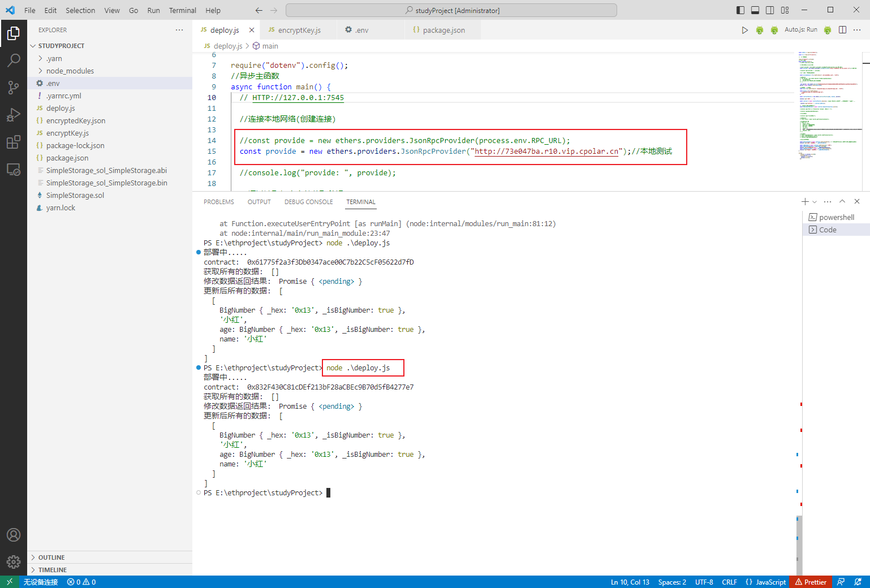Open SimpleStorage_sol_SimpleStorage.abi file
870x588 pixels.
click(x=106, y=170)
